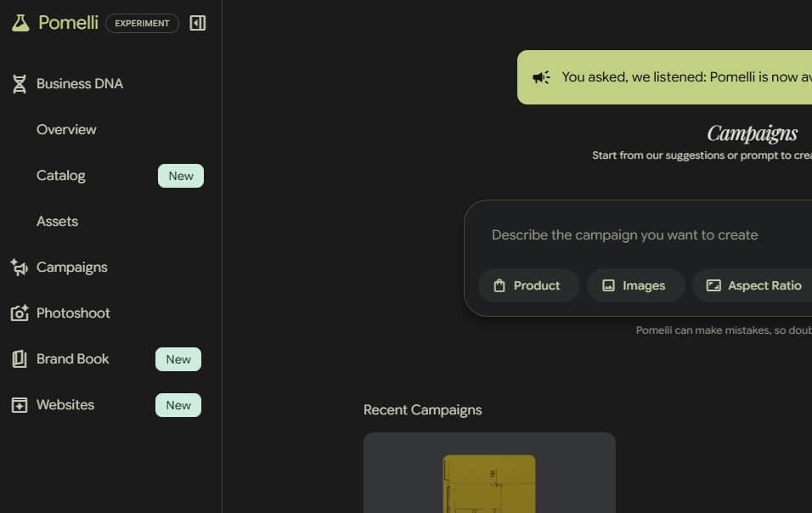Open the Aspect Ratio selector
The width and height of the screenshot is (812, 513).
(753, 285)
